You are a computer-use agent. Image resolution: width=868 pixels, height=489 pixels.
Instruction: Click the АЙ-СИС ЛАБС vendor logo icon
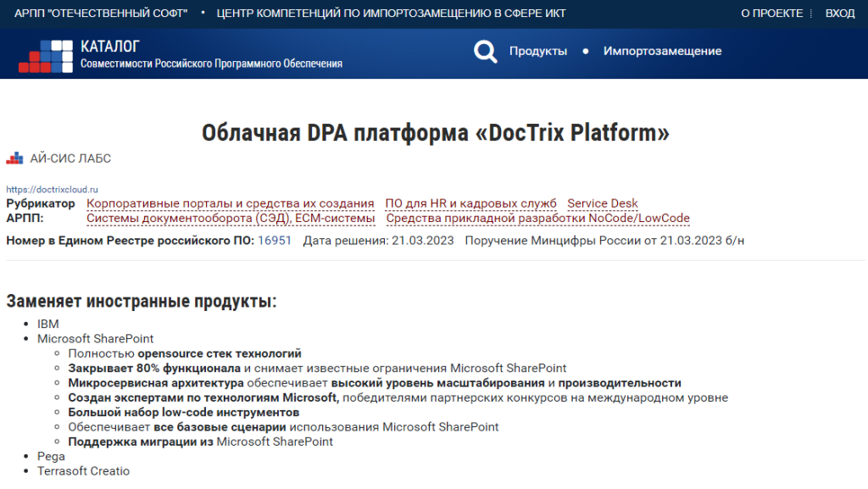click(14, 158)
